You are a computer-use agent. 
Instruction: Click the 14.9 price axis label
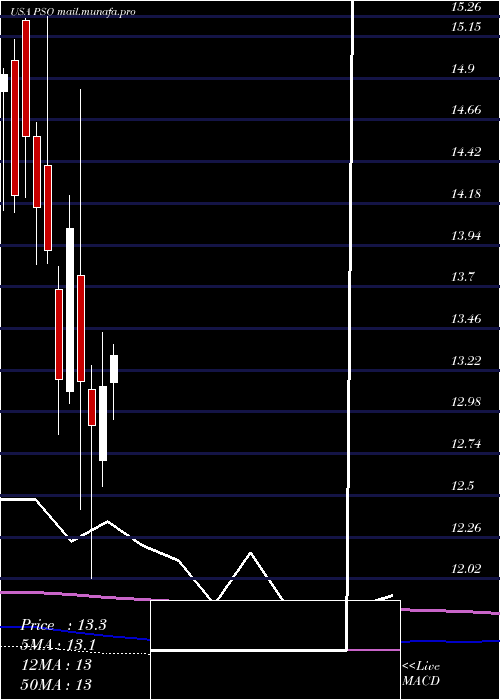462,69
